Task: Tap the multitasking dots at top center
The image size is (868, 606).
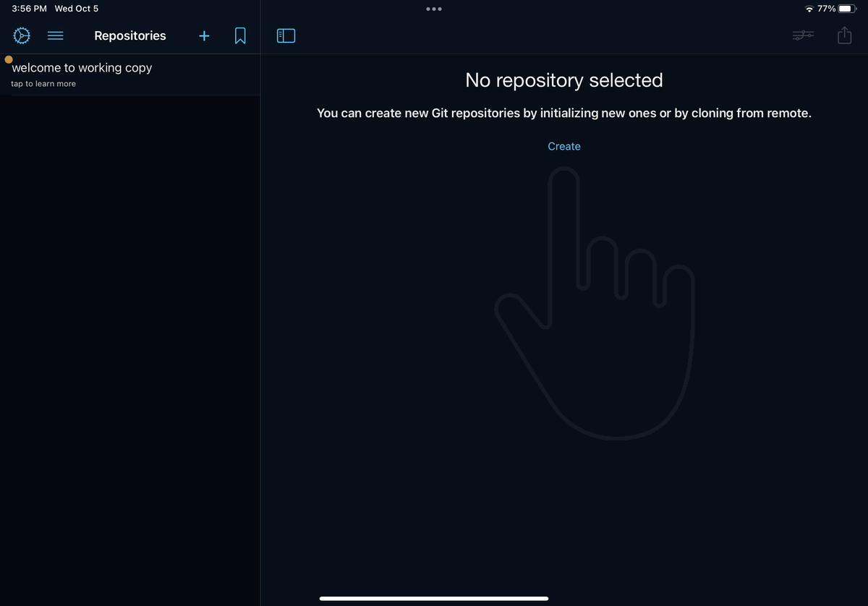Action: coord(434,9)
